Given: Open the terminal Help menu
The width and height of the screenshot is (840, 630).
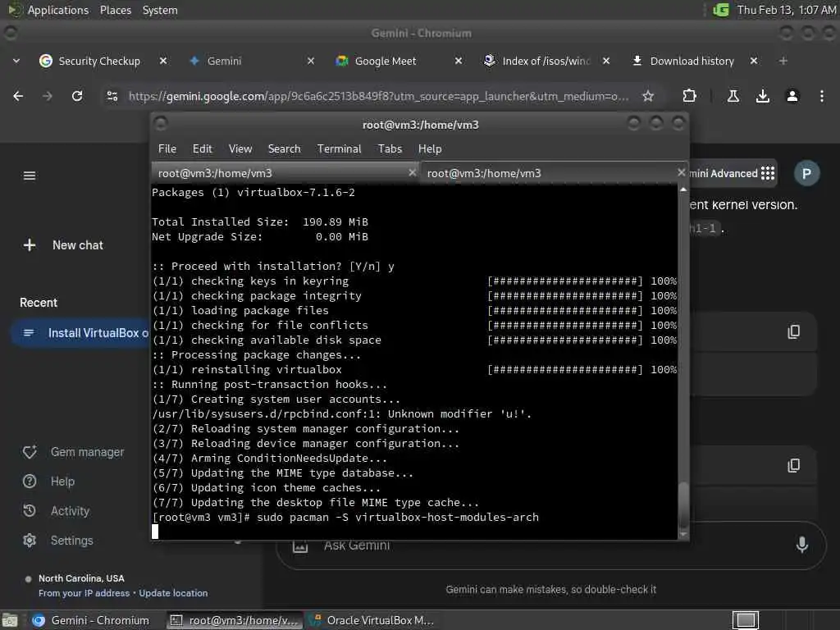Looking at the screenshot, I should 430,149.
